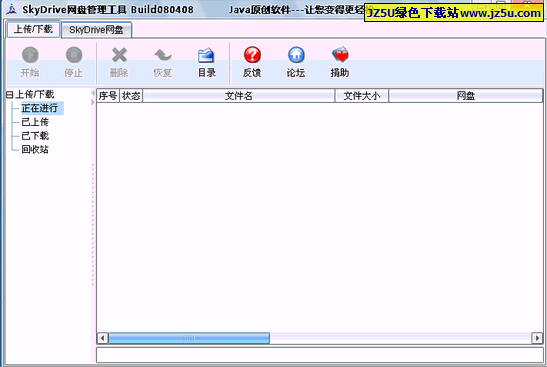
Task: Click the horizontal scrollbar right arrow
Action: pyautogui.click(x=537, y=338)
